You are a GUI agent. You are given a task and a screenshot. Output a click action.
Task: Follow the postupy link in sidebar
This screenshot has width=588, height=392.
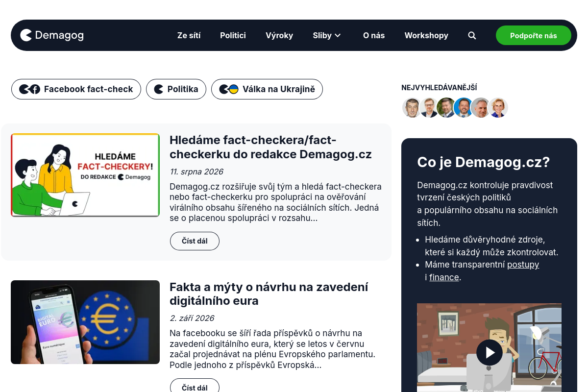coord(523,265)
